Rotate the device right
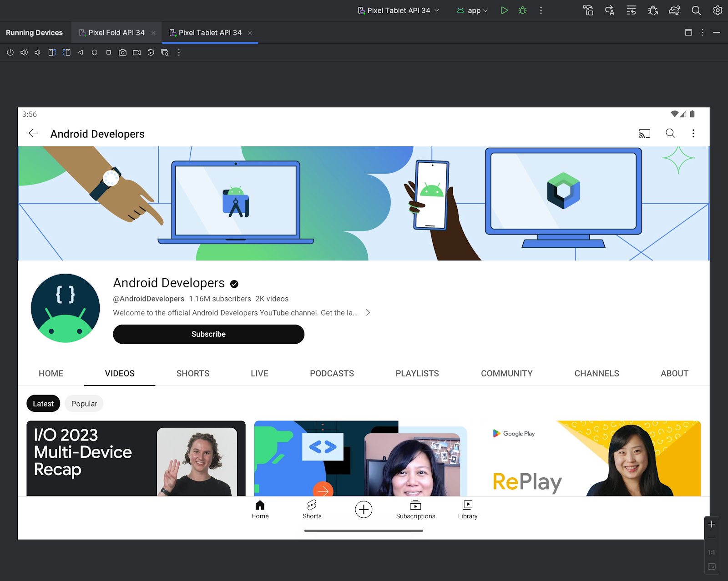Image resolution: width=728 pixels, height=581 pixels. click(66, 53)
